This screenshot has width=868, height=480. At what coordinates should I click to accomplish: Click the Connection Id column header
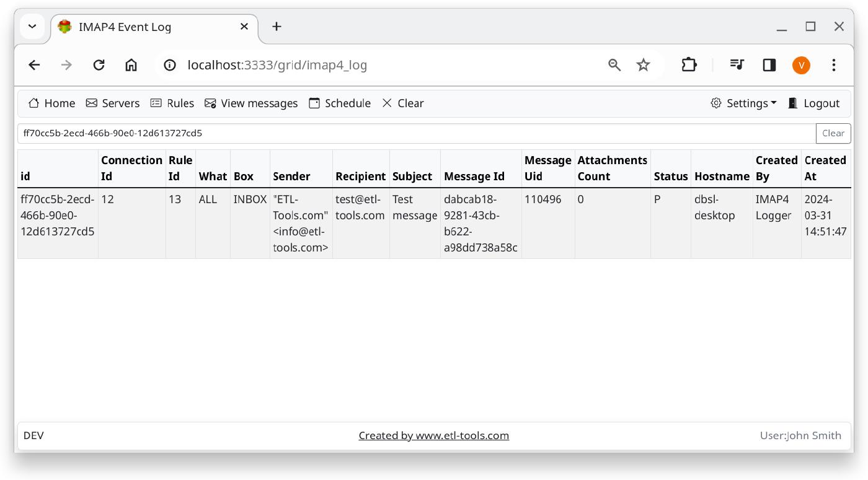point(131,168)
